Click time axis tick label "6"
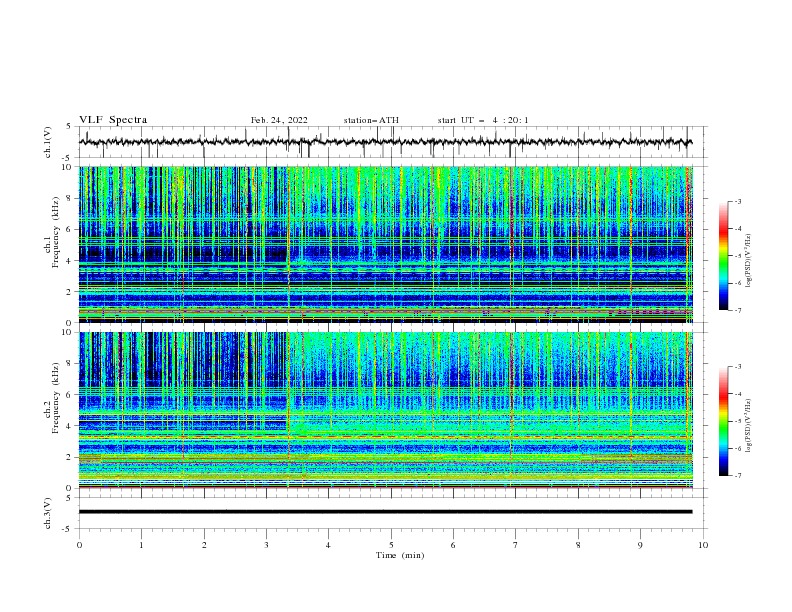Viewport: 792px width, 612px height. 453,545
